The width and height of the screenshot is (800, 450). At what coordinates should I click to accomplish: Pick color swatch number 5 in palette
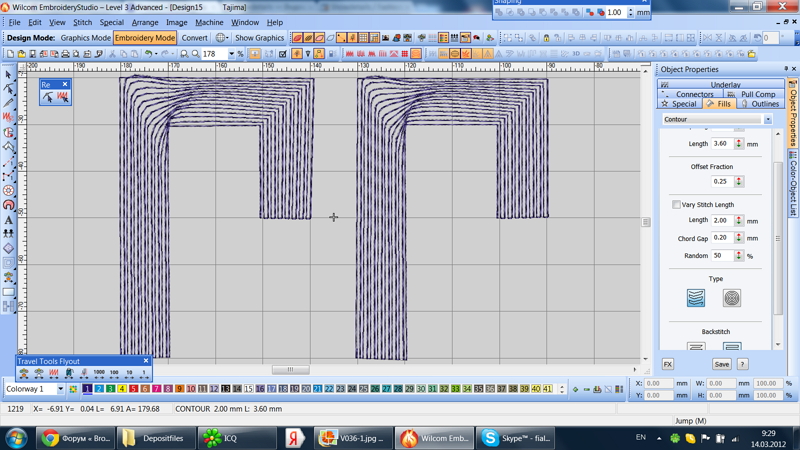click(x=134, y=389)
